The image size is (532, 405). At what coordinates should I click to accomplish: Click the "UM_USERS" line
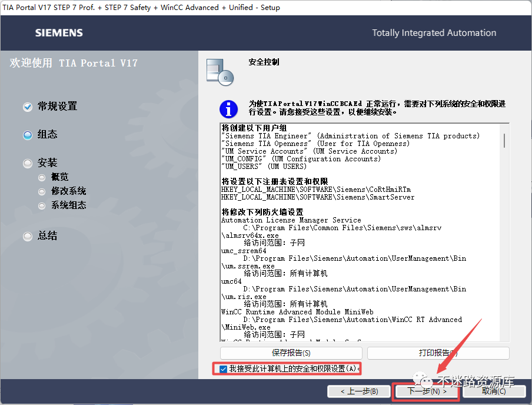click(x=264, y=167)
